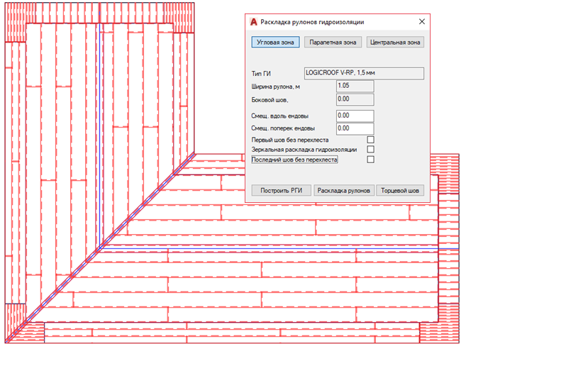The image size is (588, 378).
Task: Edit the Смещ. вдоль ендовы field
Action: coord(355,116)
